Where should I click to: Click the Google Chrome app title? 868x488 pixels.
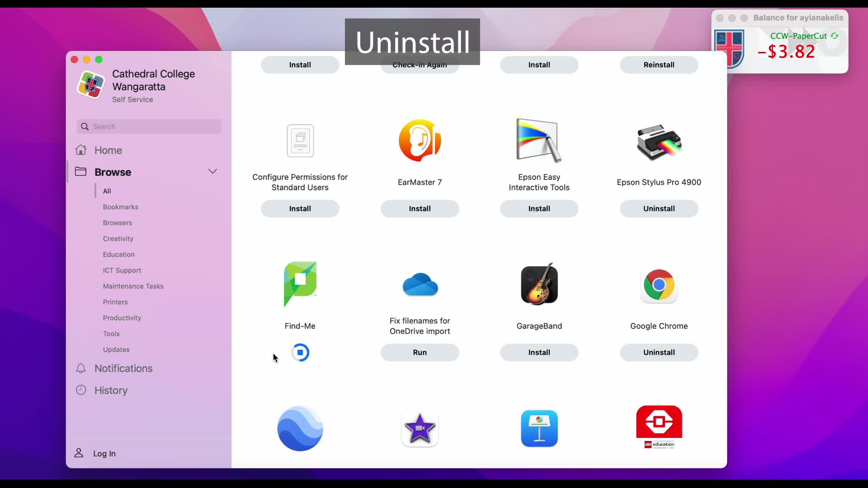tap(659, 326)
